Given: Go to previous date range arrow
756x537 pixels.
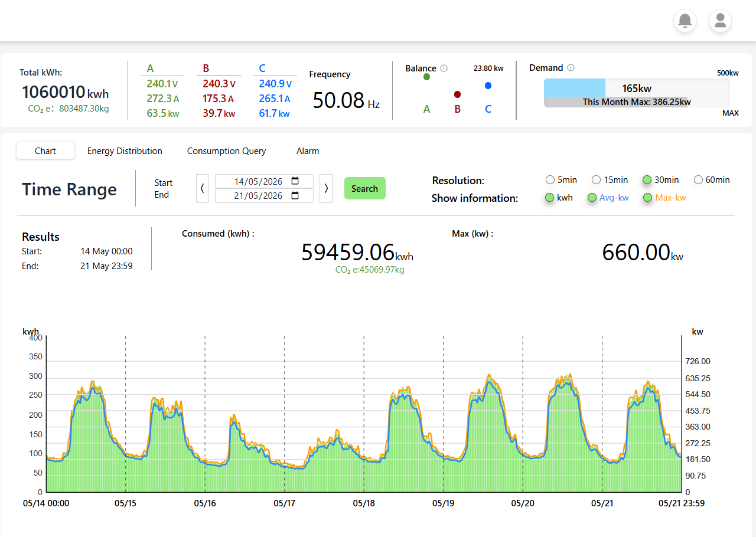Looking at the screenshot, I should pos(203,188).
